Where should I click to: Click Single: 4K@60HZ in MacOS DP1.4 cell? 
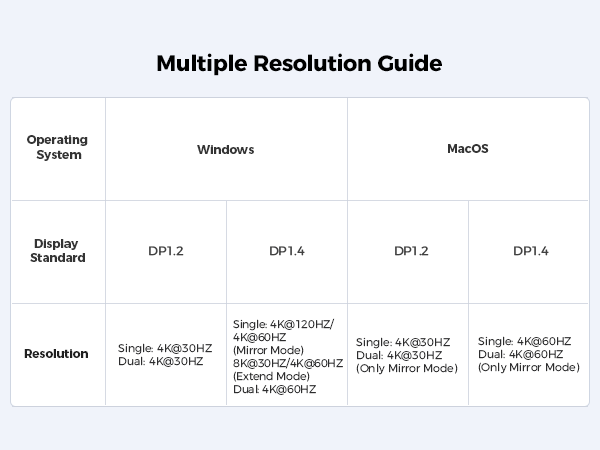525,341
